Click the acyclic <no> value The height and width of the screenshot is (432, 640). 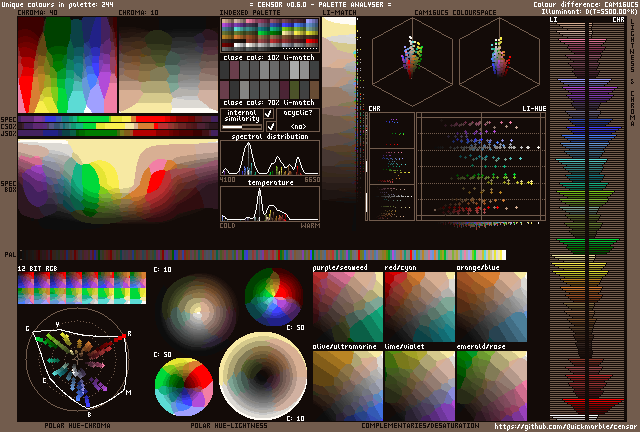click(x=299, y=127)
